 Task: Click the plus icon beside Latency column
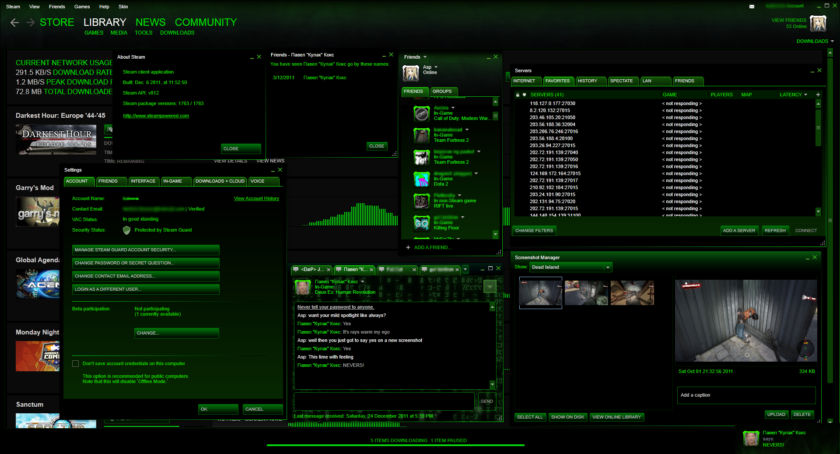click(x=818, y=95)
